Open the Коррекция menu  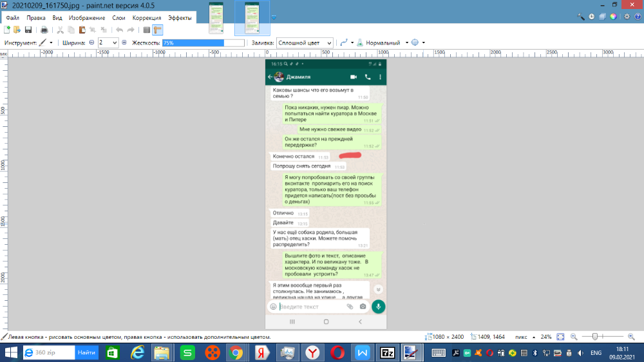[147, 17]
